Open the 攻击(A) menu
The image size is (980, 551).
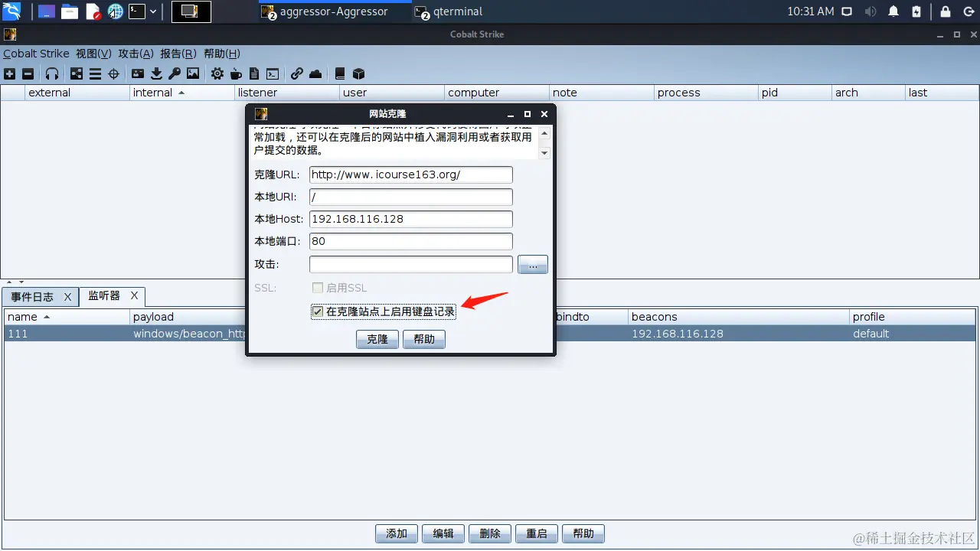coord(136,54)
